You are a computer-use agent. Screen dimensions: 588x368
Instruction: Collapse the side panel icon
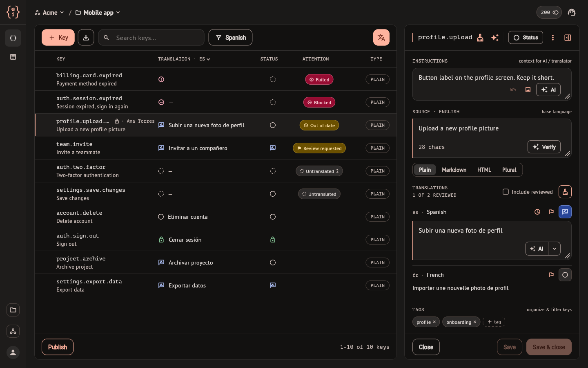(x=568, y=38)
